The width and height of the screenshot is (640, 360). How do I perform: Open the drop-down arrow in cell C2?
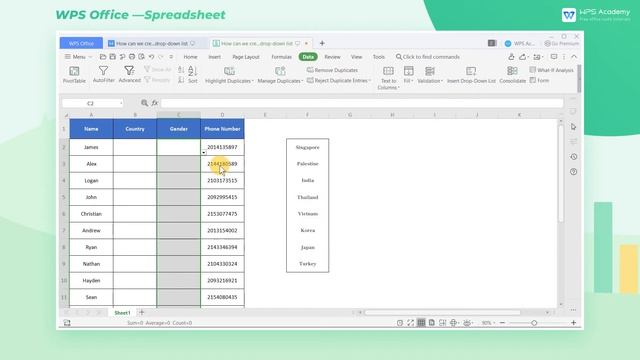(204, 153)
